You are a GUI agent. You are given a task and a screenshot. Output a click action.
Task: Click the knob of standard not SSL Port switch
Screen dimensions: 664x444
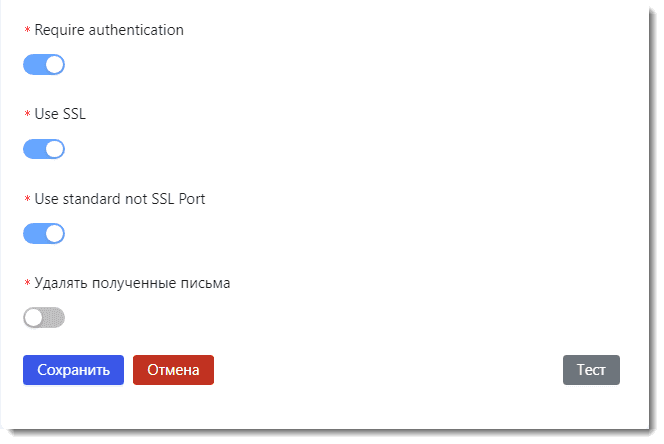(54, 233)
